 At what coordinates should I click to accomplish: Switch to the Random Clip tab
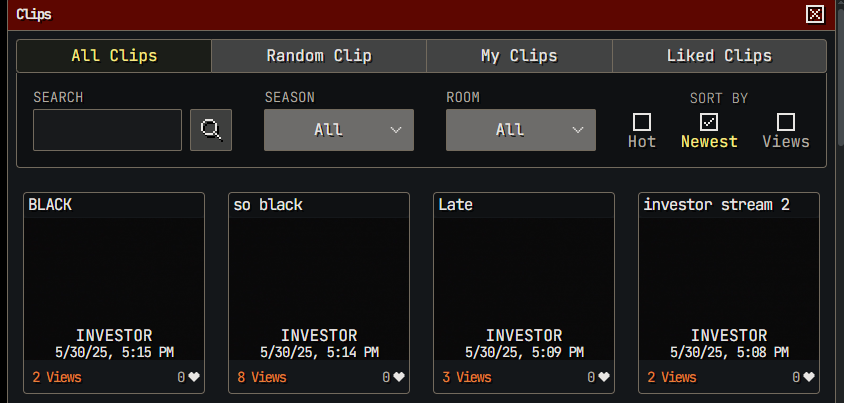point(319,56)
